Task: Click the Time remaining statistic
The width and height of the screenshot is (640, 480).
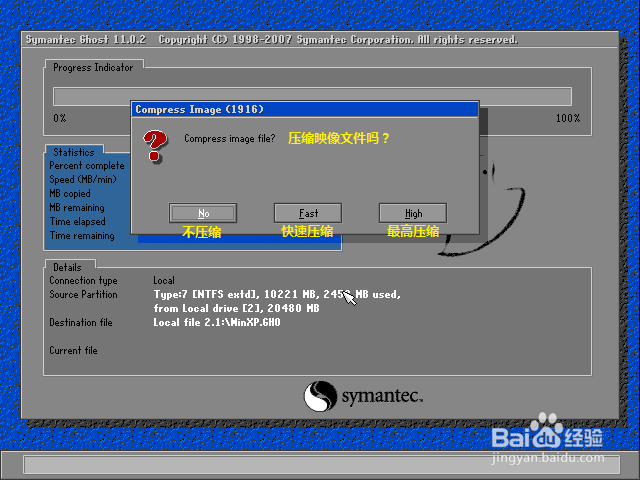Action: click(82, 236)
